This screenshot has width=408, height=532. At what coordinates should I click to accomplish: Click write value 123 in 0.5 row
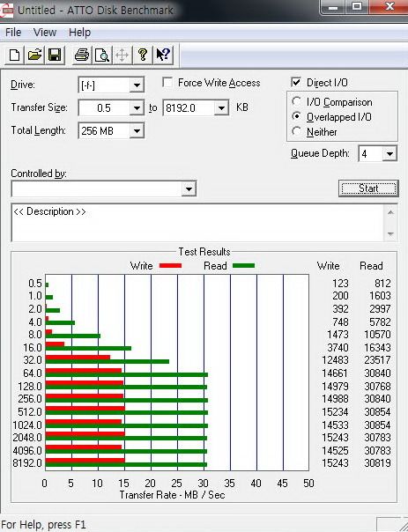click(x=340, y=284)
